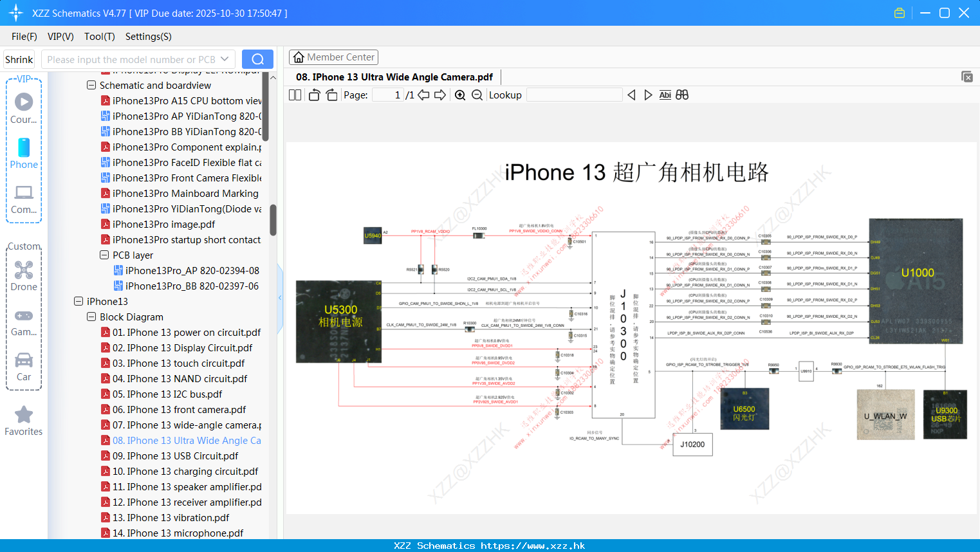
Task: Click the tree scrollbar up arrow
Action: point(273,77)
